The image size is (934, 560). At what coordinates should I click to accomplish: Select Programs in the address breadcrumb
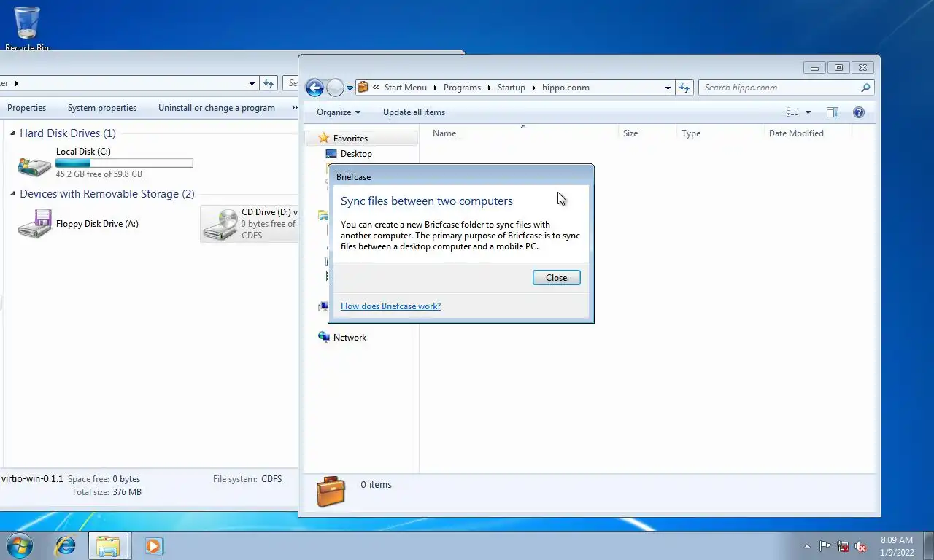click(x=462, y=87)
